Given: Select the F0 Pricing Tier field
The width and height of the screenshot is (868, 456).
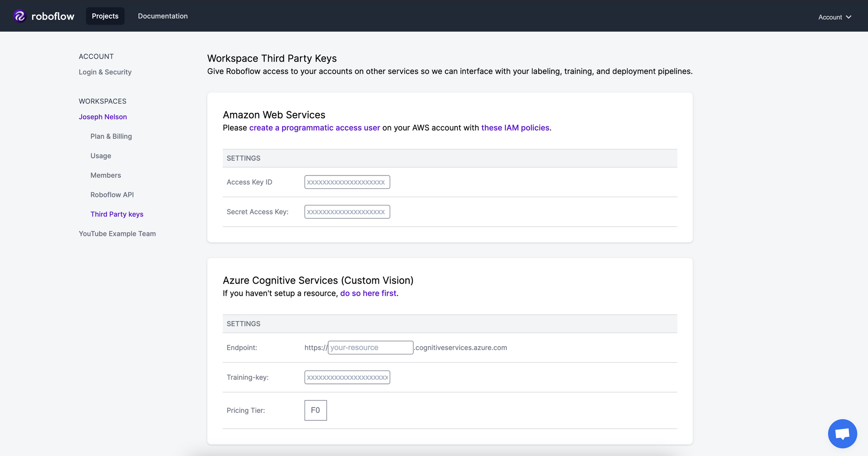Looking at the screenshot, I should [x=315, y=410].
